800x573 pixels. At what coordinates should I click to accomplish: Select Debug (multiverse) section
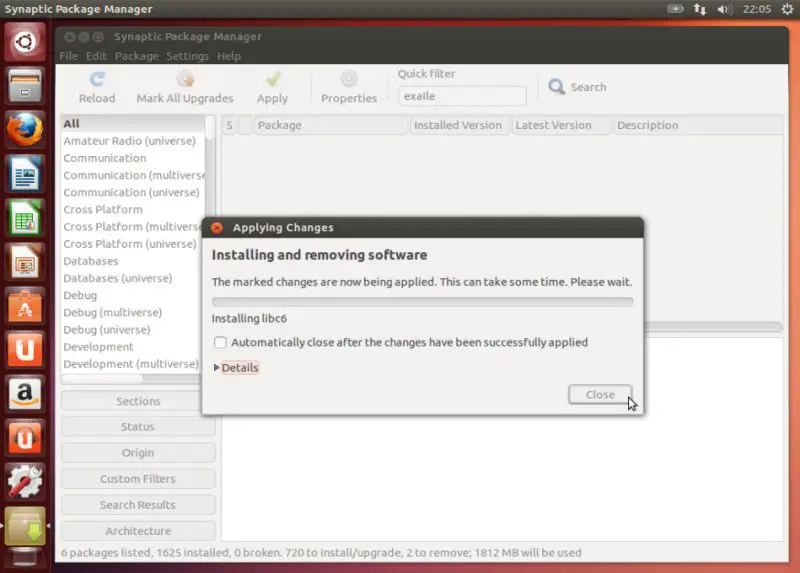[x=133, y=312]
